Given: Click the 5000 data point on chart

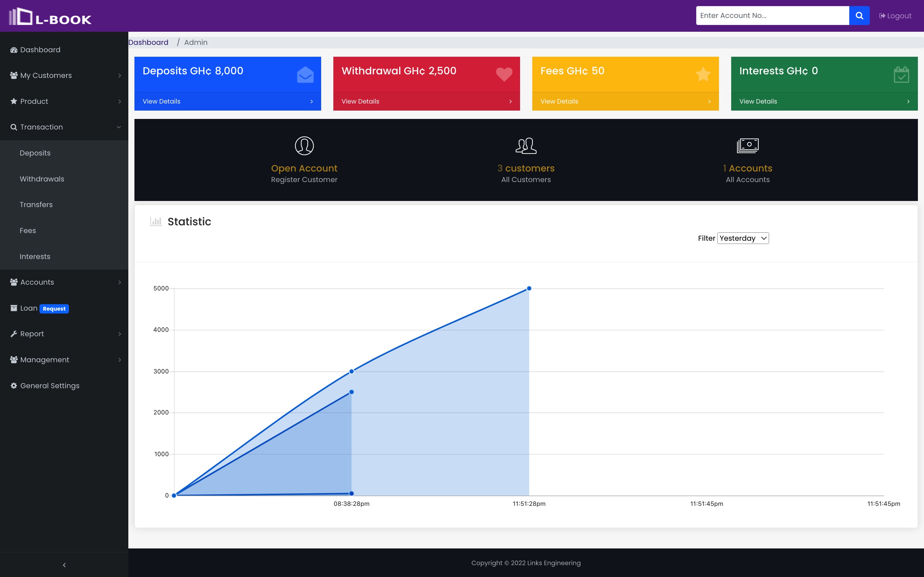Looking at the screenshot, I should pyautogui.click(x=529, y=288).
